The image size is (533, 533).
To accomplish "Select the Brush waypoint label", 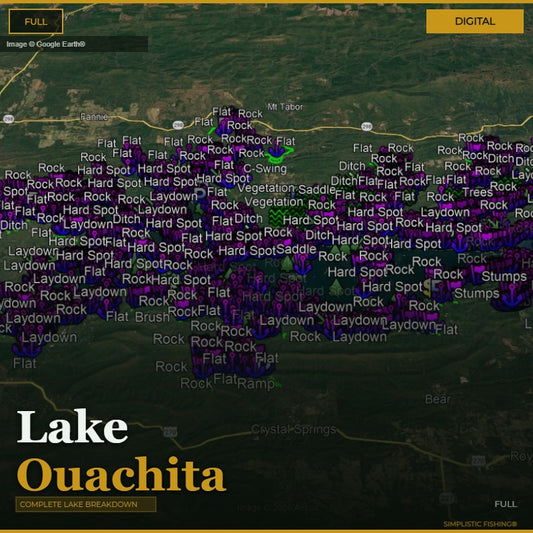I will 152,317.
